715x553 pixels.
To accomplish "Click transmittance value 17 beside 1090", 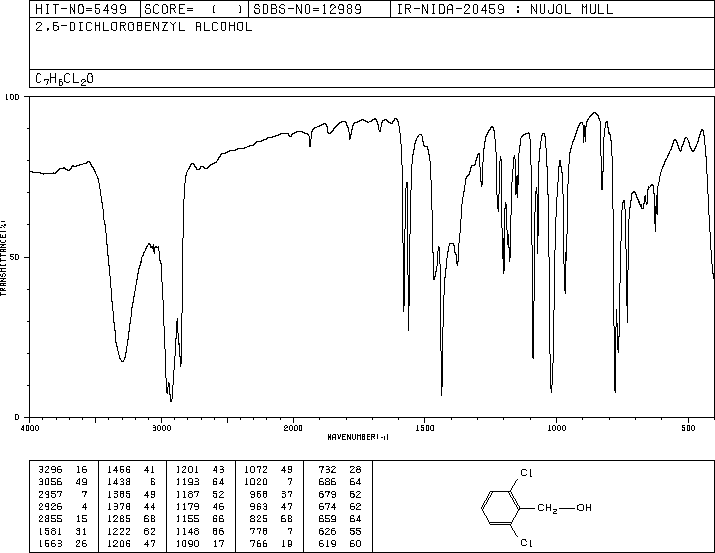I will click(218, 544).
